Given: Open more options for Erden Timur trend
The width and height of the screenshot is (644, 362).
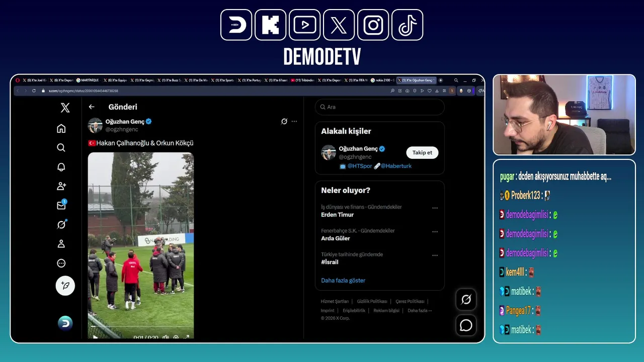Looking at the screenshot, I should click(x=435, y=208).
